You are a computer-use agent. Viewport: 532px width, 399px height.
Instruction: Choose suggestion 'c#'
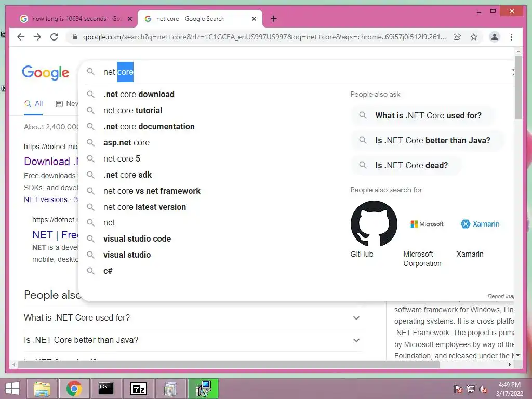tap(108, 271)
